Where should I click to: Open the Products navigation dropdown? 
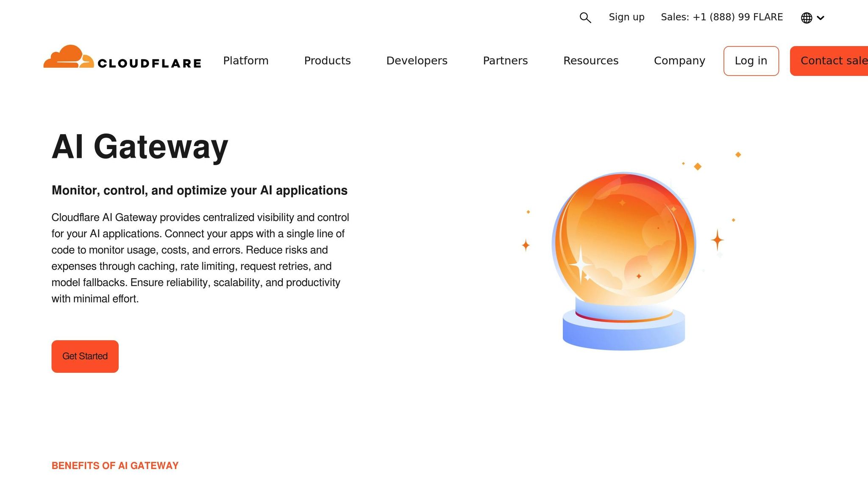coord(327,61)
